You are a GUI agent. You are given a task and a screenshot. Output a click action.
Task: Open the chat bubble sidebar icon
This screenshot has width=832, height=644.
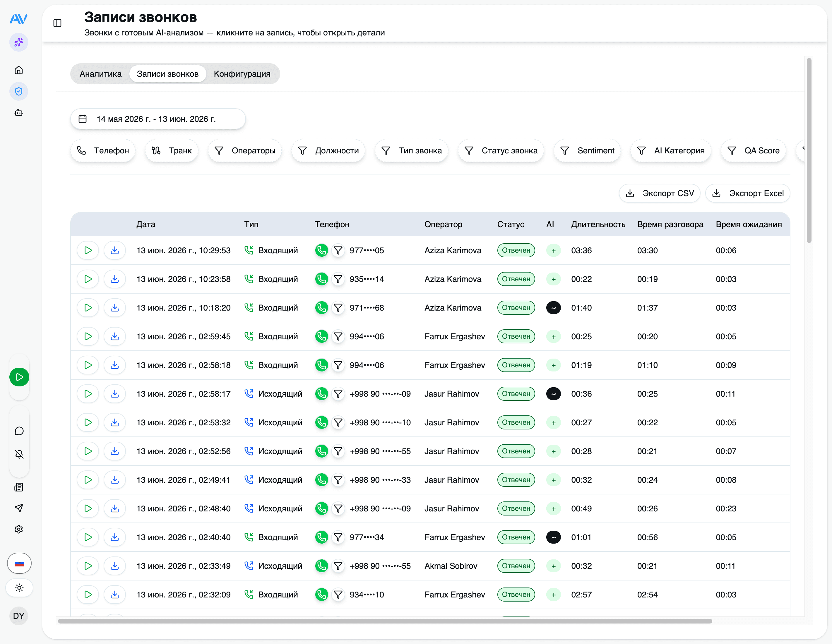coord(19,431)
